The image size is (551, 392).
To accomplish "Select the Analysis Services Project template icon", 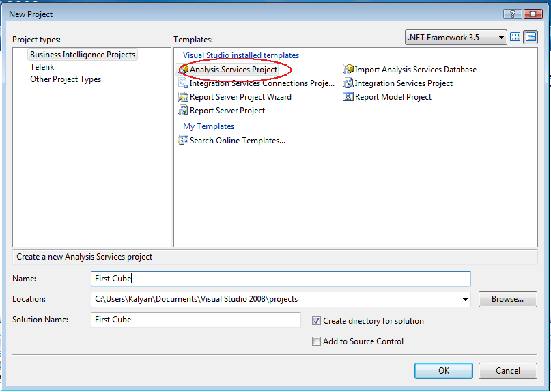I will point(184,70).
